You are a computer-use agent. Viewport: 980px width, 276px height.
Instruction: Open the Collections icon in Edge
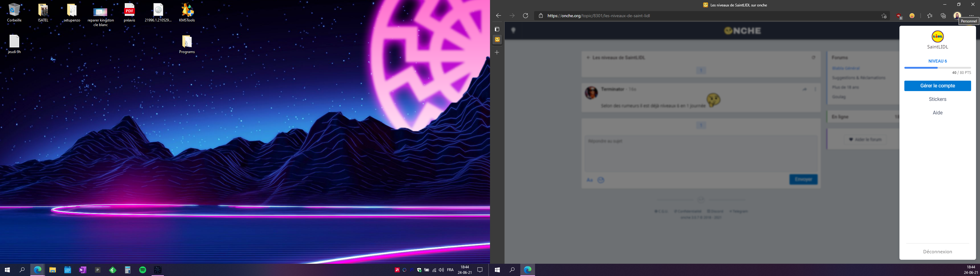[944, 16]
